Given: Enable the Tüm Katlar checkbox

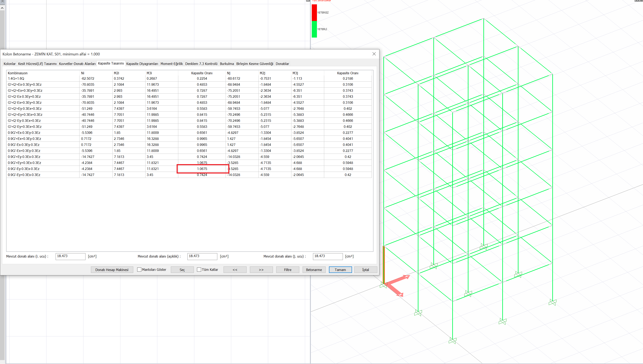Looking at the screenshot, I should pos(199,270).
